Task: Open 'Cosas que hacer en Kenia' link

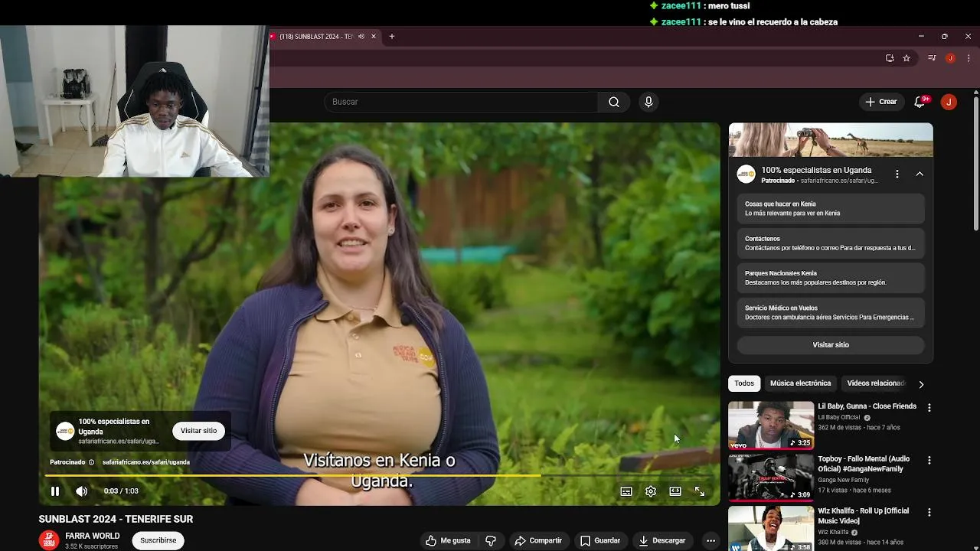Action: [x=831, y=209]
